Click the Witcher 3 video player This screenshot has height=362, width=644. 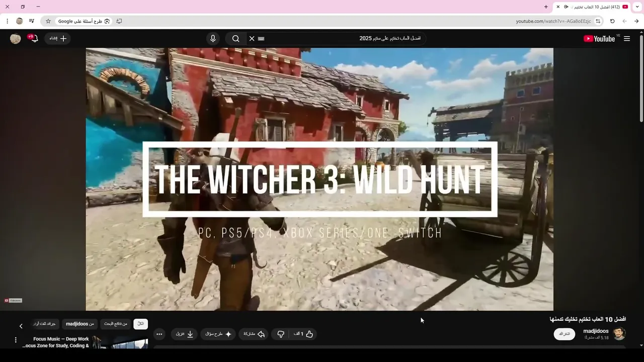click(x=319, y=179)
